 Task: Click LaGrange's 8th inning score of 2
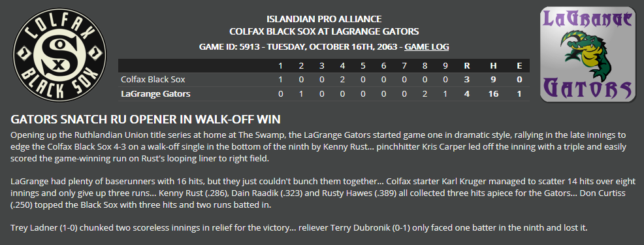click(425, 93)
